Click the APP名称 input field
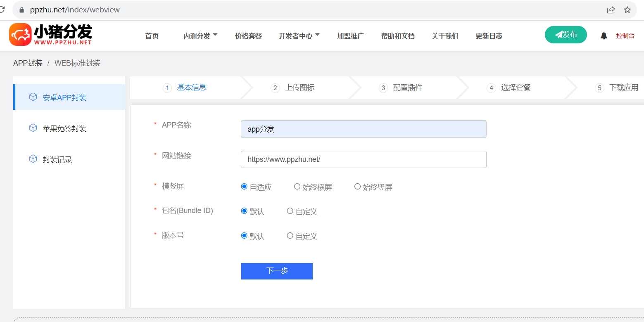Image resolution: width=644 pixels, height=322 pixels. click(363, 129)
